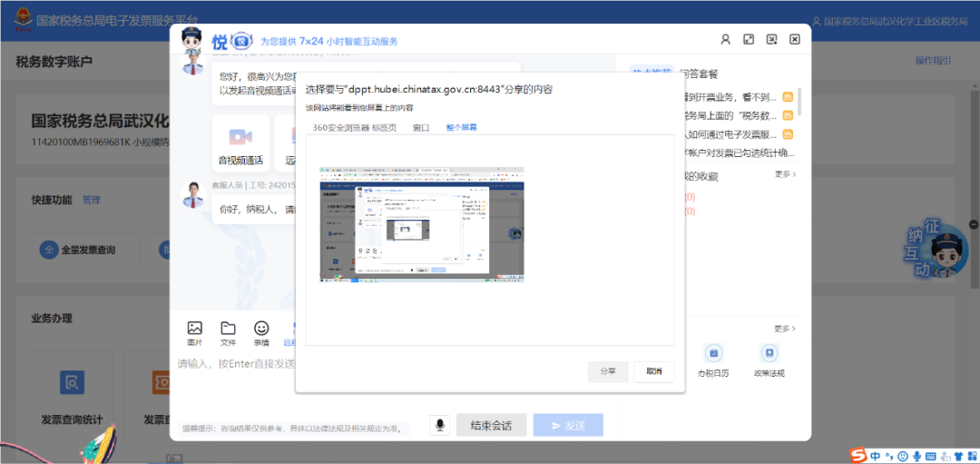Expand the chat window to fullscreen

748,39
